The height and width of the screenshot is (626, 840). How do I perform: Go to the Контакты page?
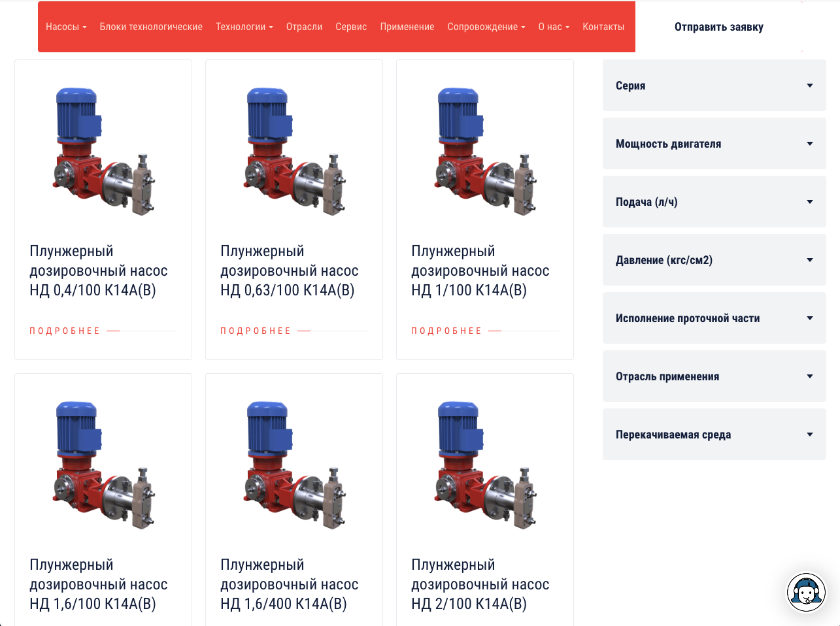point(603,27)
